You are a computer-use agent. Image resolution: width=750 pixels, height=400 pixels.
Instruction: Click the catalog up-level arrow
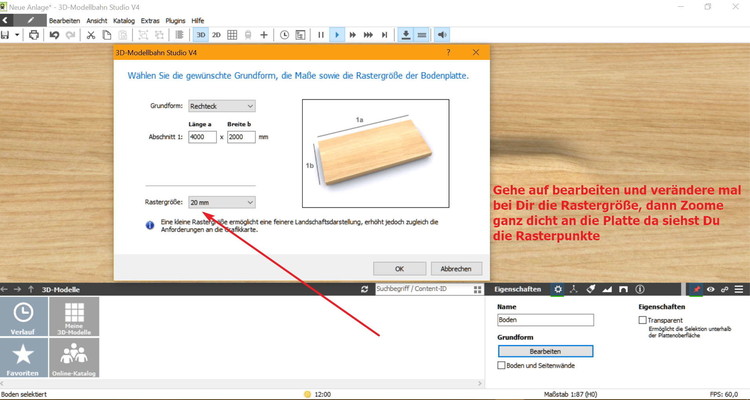pos(31,289)
